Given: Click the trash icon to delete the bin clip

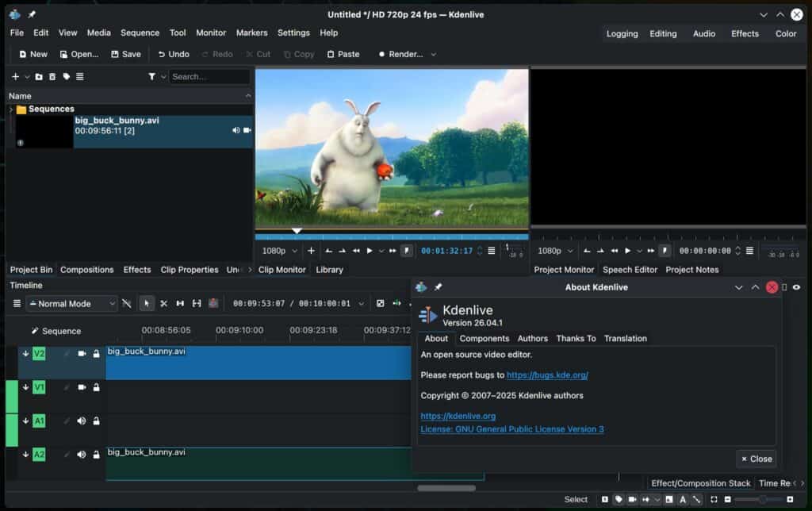Looking at the screenshot, I should click(x=52, y=77).
